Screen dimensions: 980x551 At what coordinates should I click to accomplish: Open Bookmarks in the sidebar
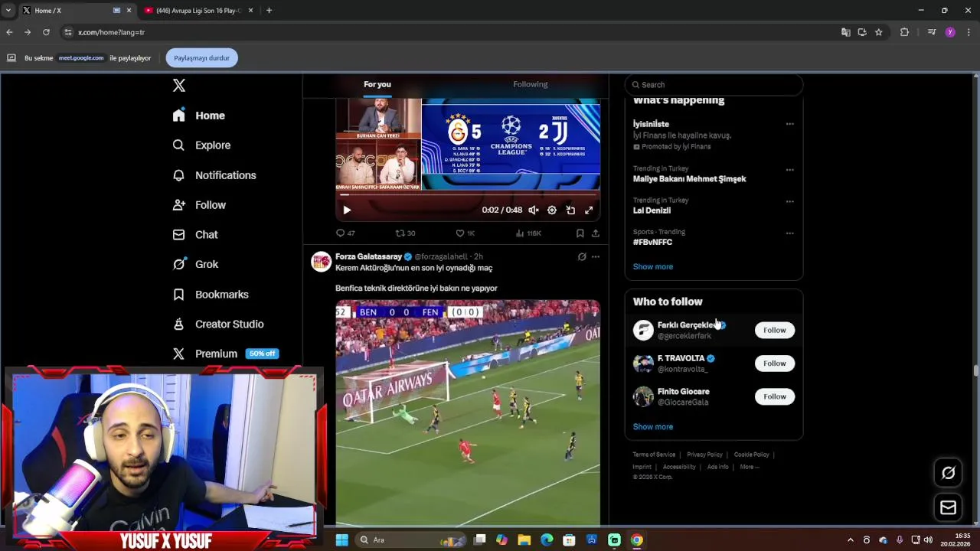[211, 295]
